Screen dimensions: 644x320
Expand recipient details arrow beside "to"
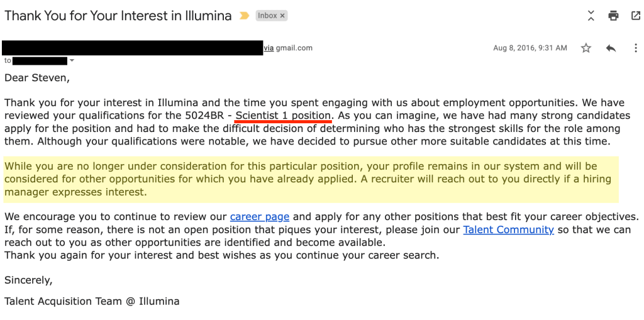point(72,61)
